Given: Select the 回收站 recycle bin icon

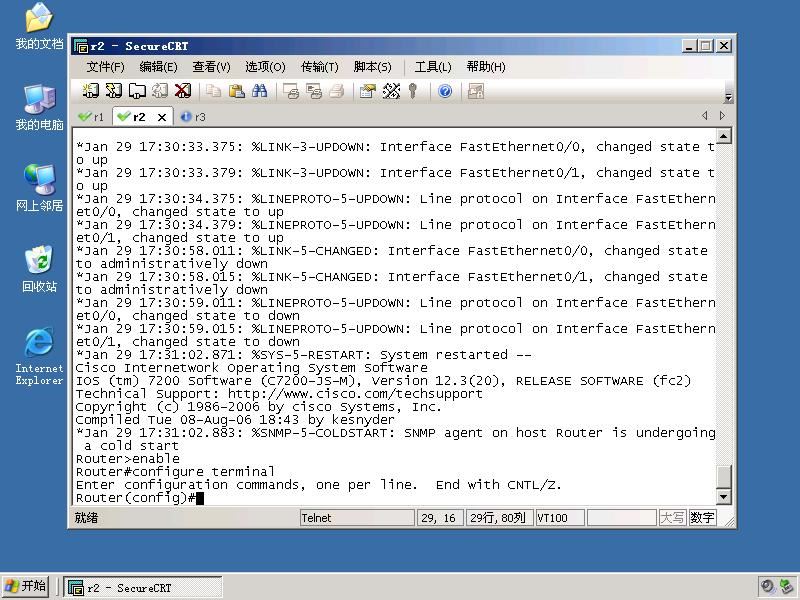Looking at the screenshot, I should coord(39,269).
